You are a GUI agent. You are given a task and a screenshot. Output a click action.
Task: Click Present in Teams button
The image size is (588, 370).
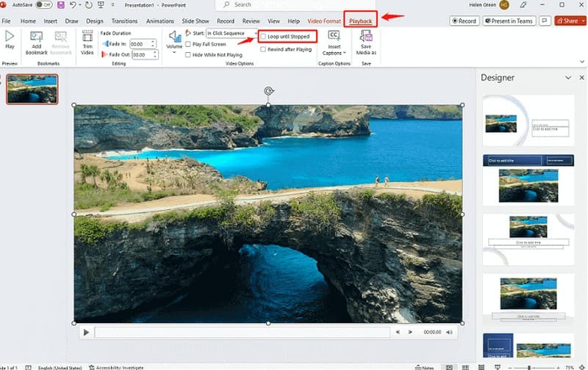pos(509,21)
